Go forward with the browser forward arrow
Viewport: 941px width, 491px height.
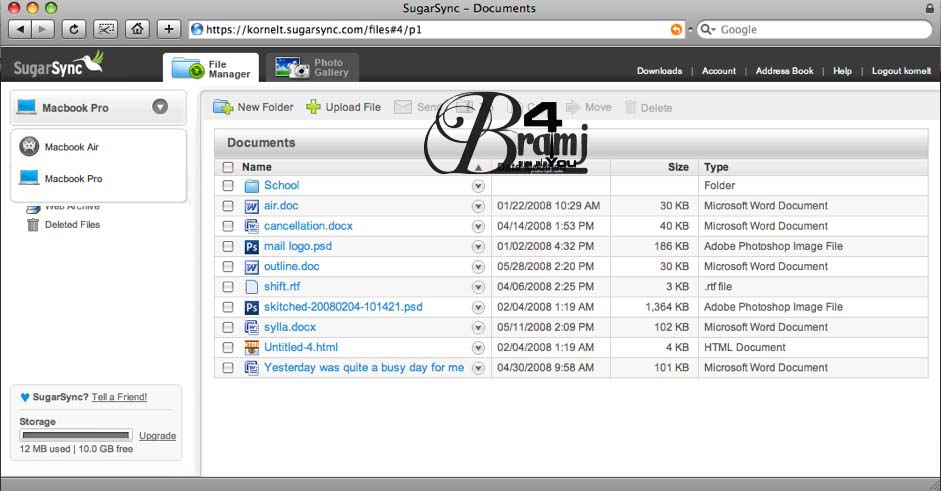coord(43,29)
